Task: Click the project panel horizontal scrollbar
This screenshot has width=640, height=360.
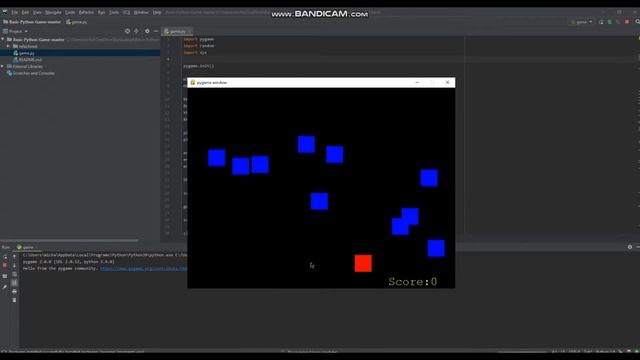Action: [x=69, y=240]
